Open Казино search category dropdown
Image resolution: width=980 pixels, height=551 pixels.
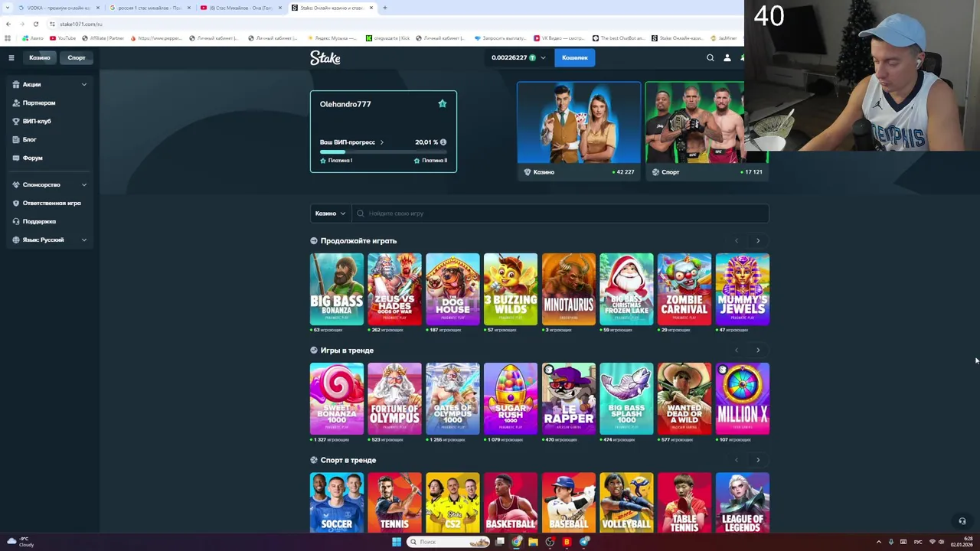coord(331,214)
